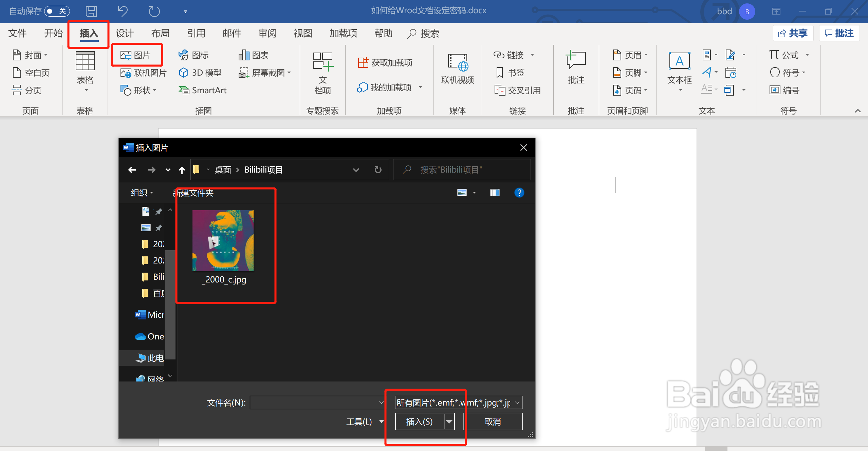Click the SmartArt icon in ribbon
868x451 pixels.
pos(184,90)
